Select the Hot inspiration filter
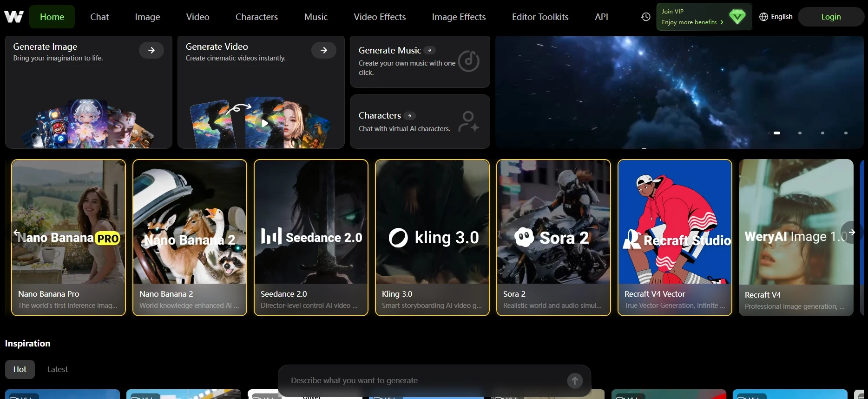Viewport: 868px width, 399px height. (x=20, y=369)
